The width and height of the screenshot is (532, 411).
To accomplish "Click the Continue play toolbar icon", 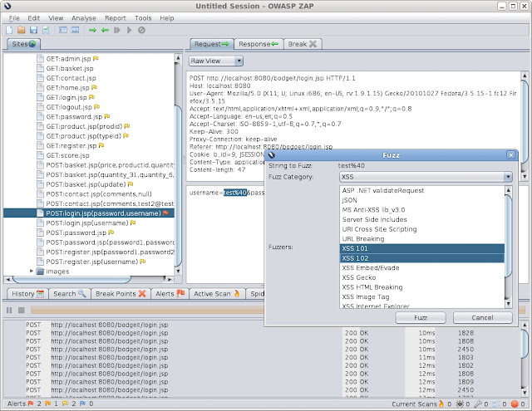I will 129,30.
